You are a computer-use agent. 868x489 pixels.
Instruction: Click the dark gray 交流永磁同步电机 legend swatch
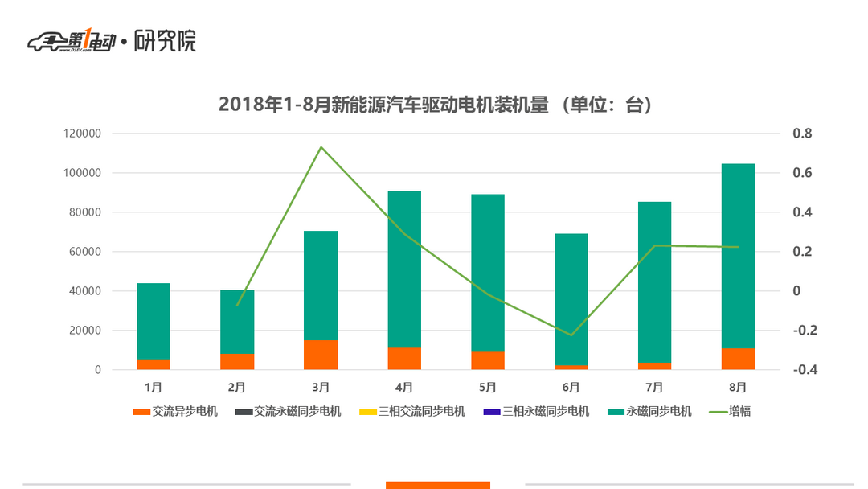[x=244, y=412]
